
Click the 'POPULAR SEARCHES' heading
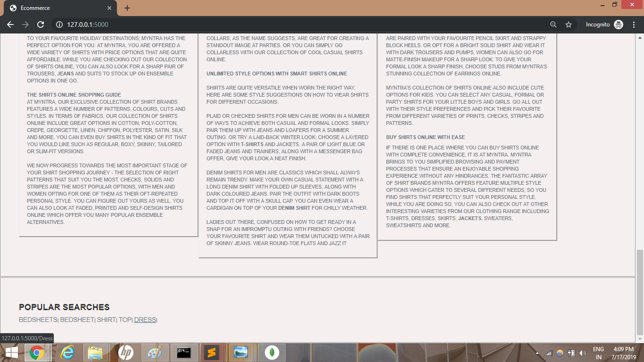click(x=64, y=307)
